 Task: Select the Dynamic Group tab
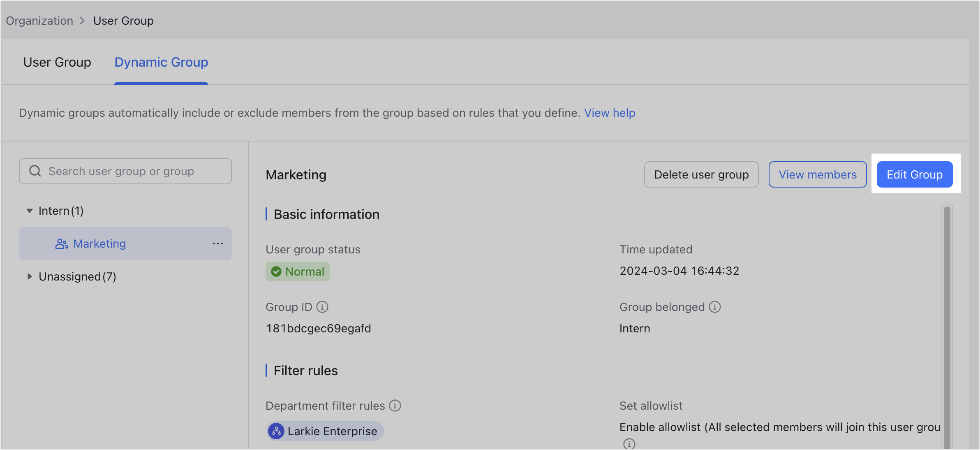coord(161,62)
